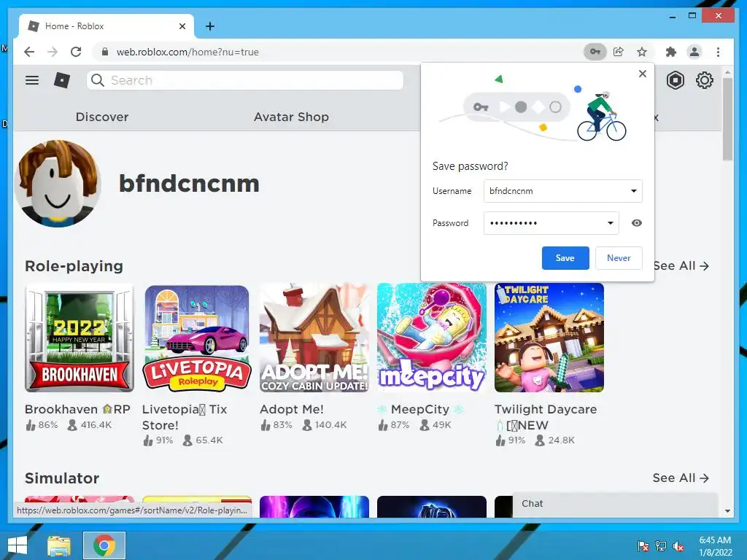Image resolution: width=747 pixels, height=560 pixels.
Task: Save the password in Chrome
Action: [565, 258]
